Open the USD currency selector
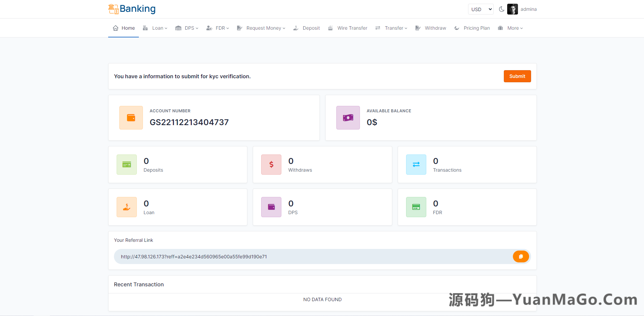Image resolution: width=644 pixels, height=316 pixels. pos(481,9)
